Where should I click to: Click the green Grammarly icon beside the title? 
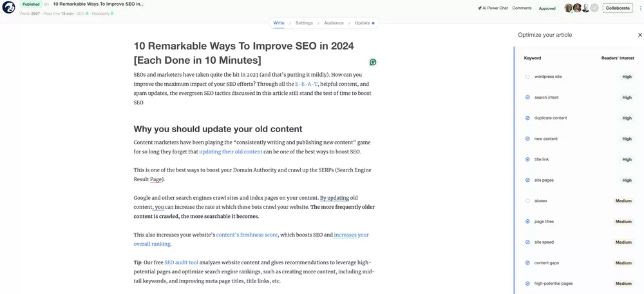373,62
